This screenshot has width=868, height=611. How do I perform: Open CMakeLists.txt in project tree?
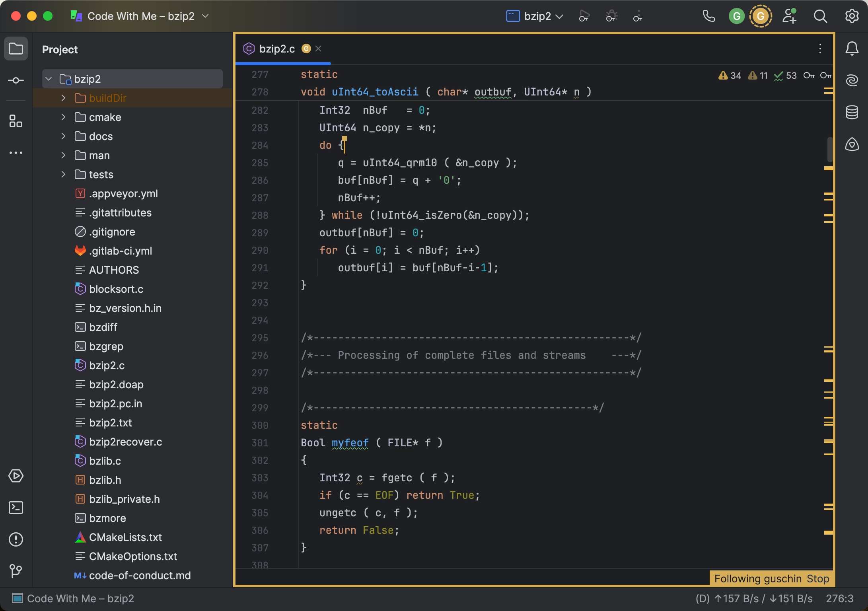(x=125, y=537)
